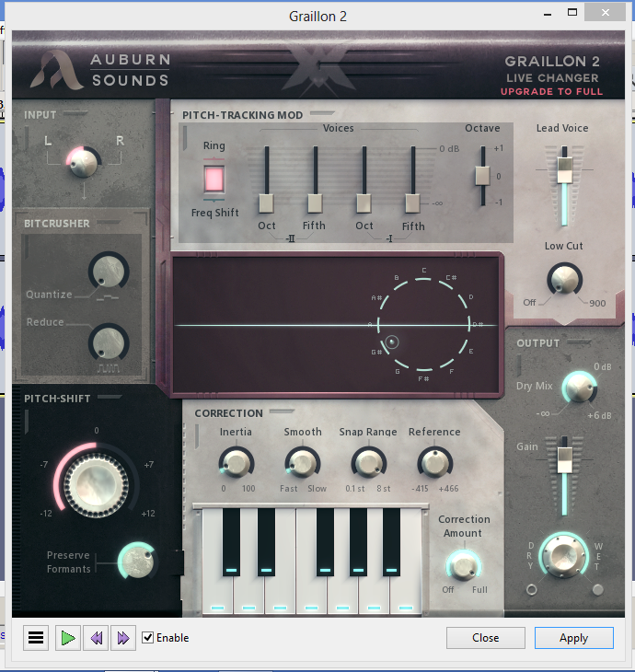This screenshot has width=635, height=672.
Task: Click the Snap Range knob
Action: click(x=368, y=463)
